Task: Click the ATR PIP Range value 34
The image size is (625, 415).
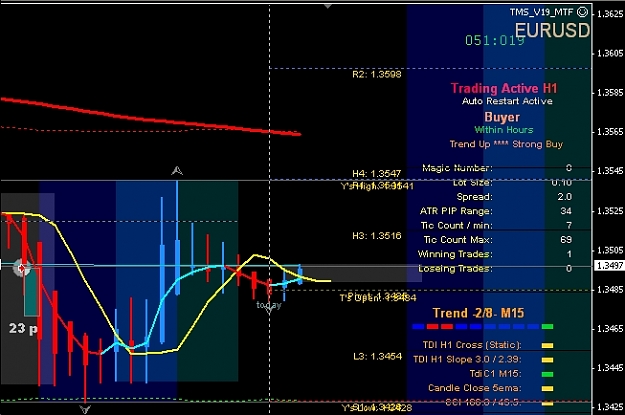Action: pos(566,211)
